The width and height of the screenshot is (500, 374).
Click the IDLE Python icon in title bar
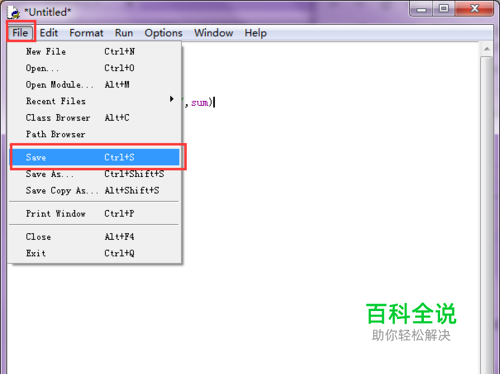(x=14, y=12)
